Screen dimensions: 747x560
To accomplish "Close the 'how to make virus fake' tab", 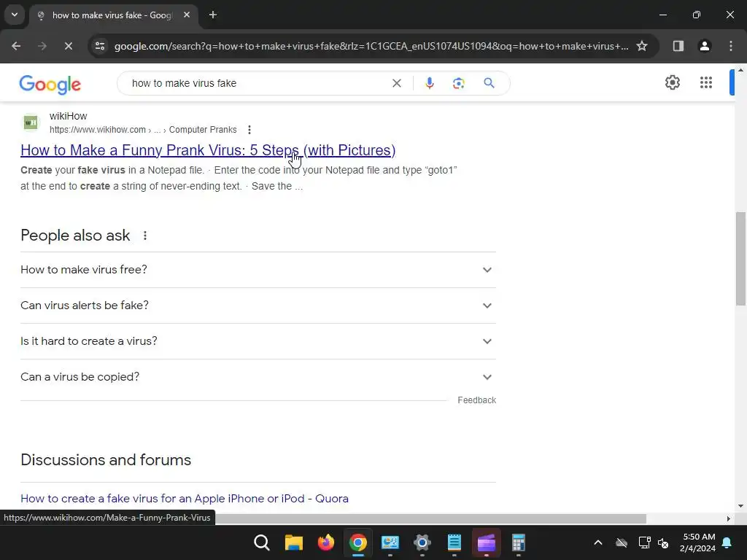I will coord(187,15).
